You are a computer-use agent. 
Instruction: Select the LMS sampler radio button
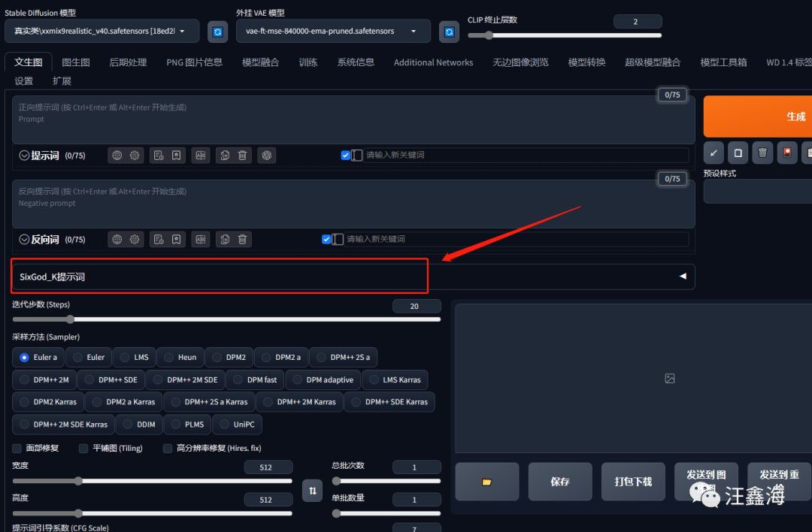134,358
